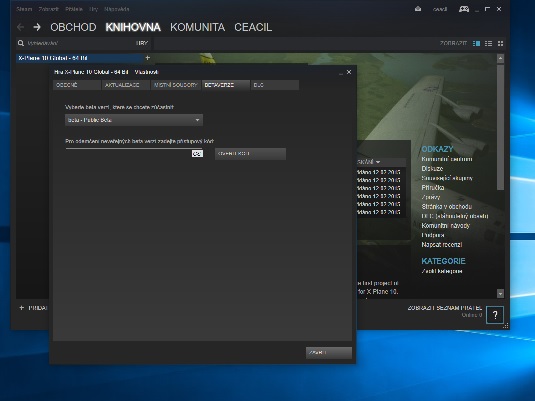
Task: Switch to the MÍSTNÍ SOUBORY tab
Action: [x=176, y=85]
